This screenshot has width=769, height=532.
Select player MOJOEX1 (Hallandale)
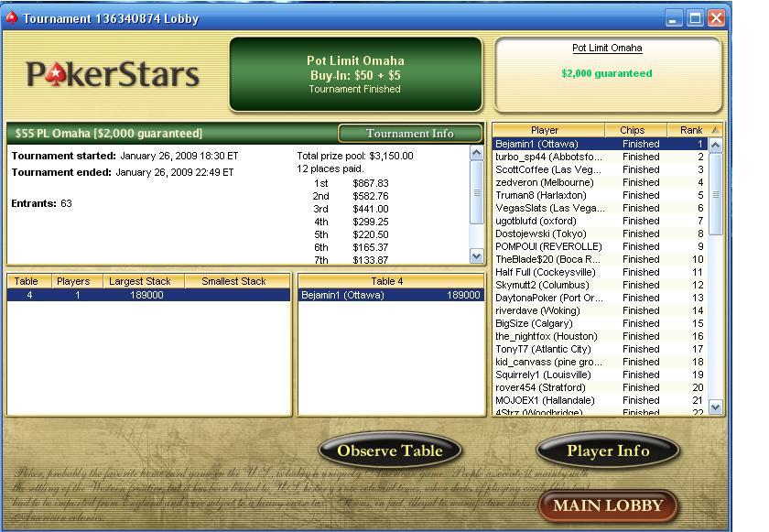601,400
